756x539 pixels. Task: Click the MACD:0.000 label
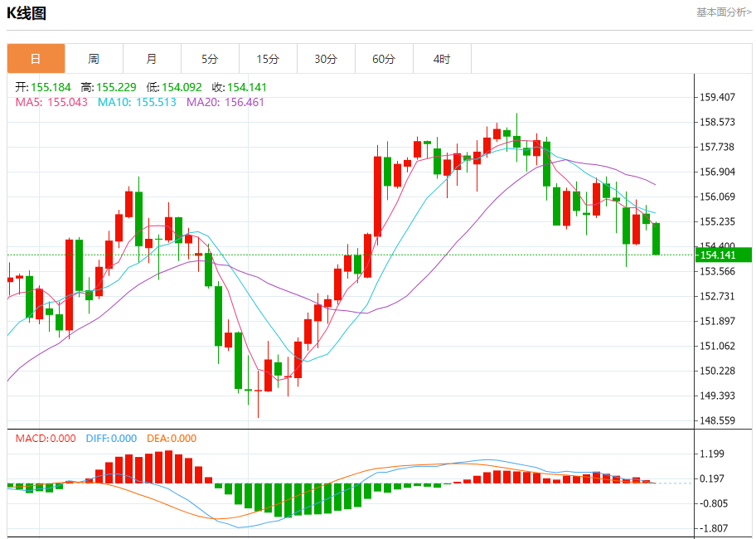46,439
